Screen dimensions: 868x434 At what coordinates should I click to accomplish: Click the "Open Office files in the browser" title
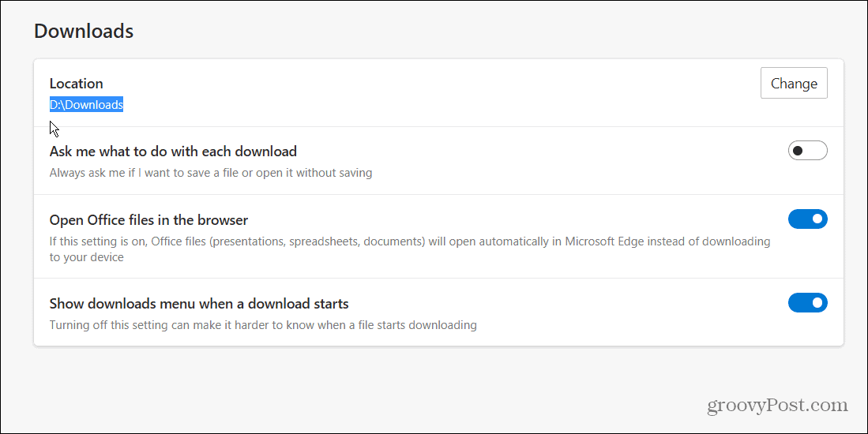148,220
